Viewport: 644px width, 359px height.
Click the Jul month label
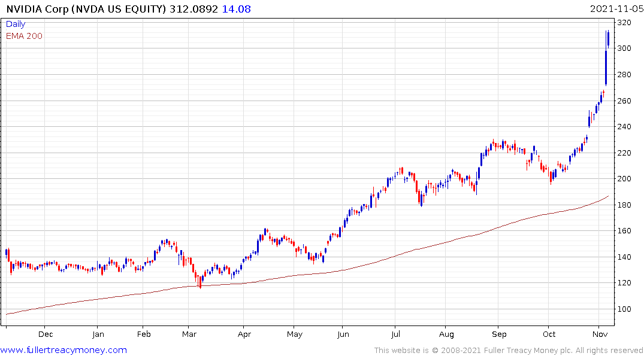(x=395, y=334)
